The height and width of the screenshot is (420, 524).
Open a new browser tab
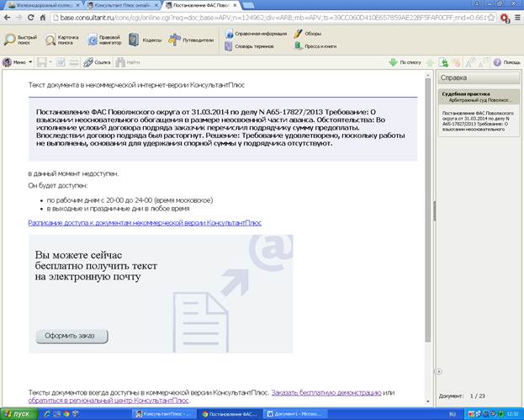[x=247, y=5]
